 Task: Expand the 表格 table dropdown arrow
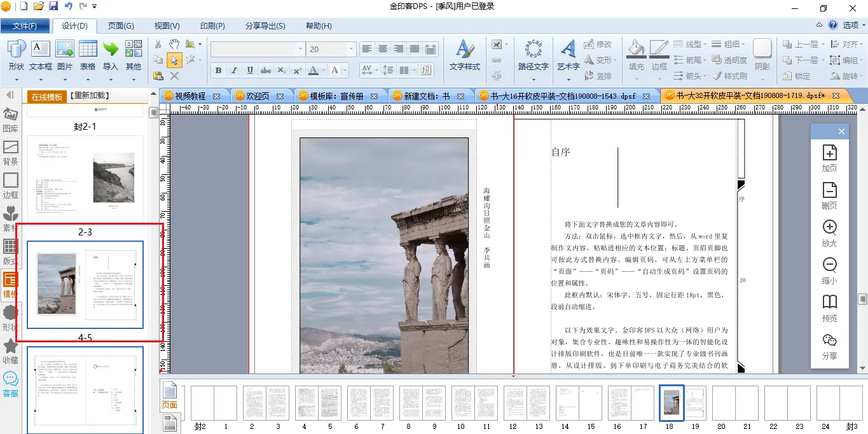point(88,80)
